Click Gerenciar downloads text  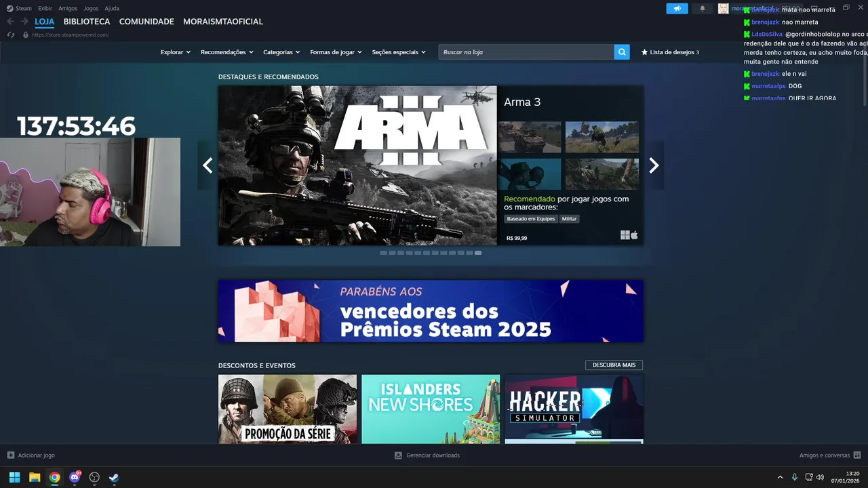(433, 455)
